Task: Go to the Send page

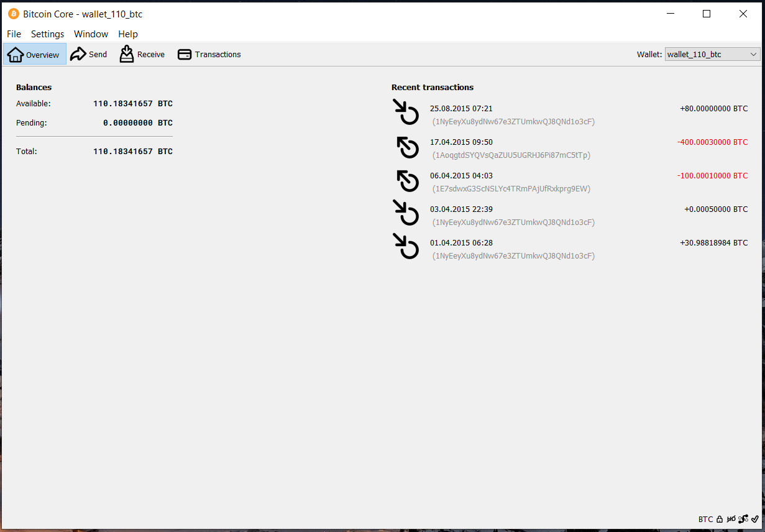Action: pyautogui.click(x=89, y=54)
